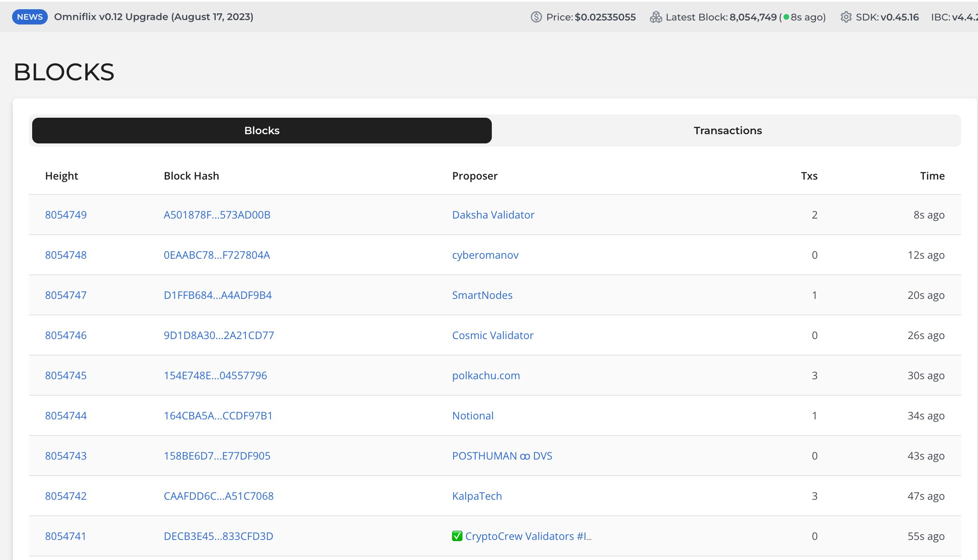This screenshot has width=978, height=560.
Task: Open block hash D1FFB684...A4ADF9B4
Action: coord(217,295)
